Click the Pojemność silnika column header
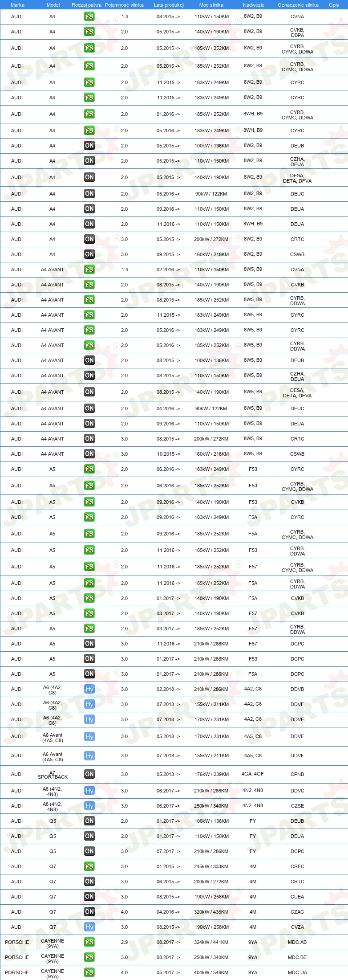Screen dimensions: 348x980 pos(124,5)
